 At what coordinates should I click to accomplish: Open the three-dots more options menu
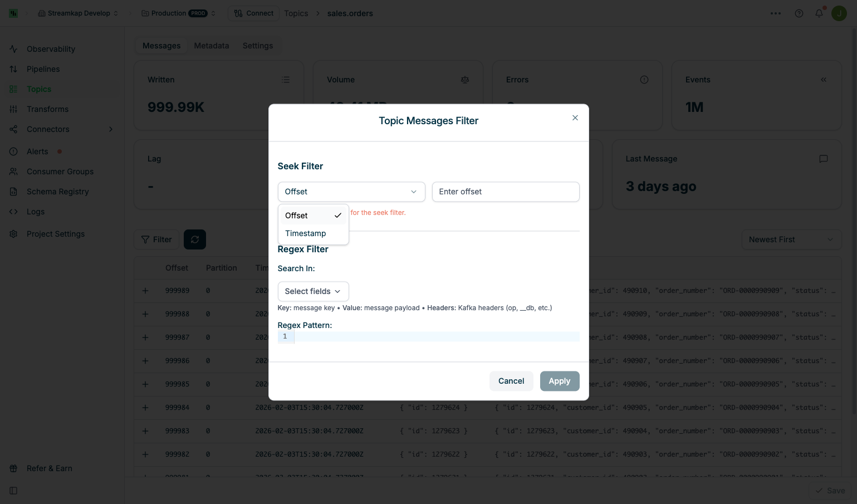tap(776, 13)
